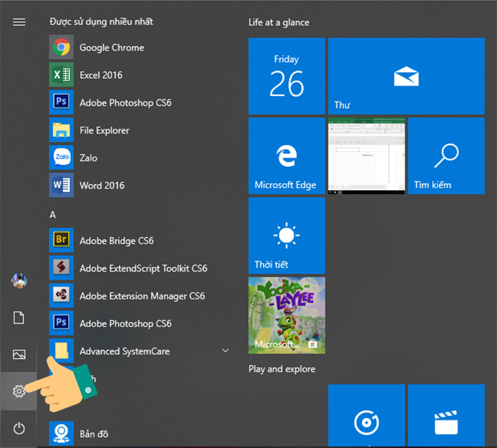Click the user account avatar
Image resolution: width=497 pixels, height=448 pixels.
19,281
